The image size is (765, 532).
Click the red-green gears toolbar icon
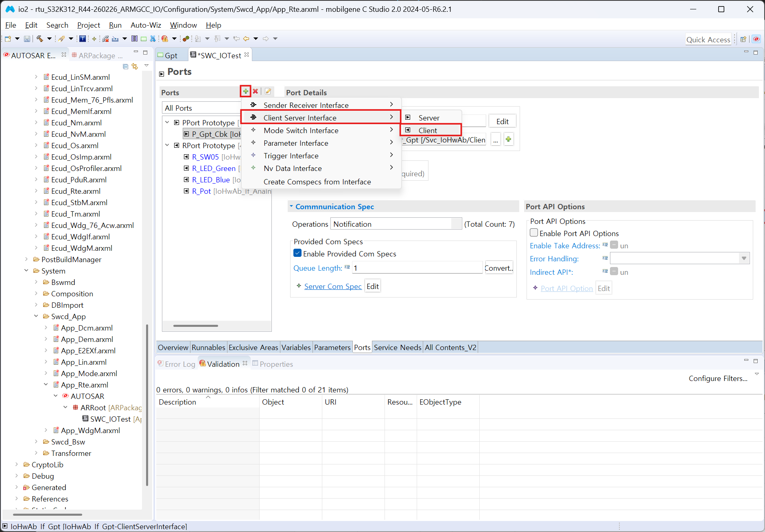tap(186, 39)
